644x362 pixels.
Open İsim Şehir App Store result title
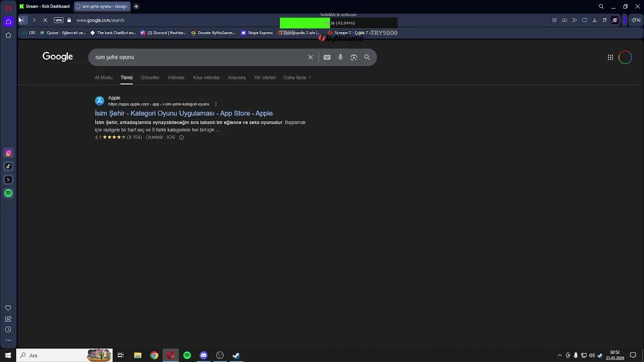184,113
